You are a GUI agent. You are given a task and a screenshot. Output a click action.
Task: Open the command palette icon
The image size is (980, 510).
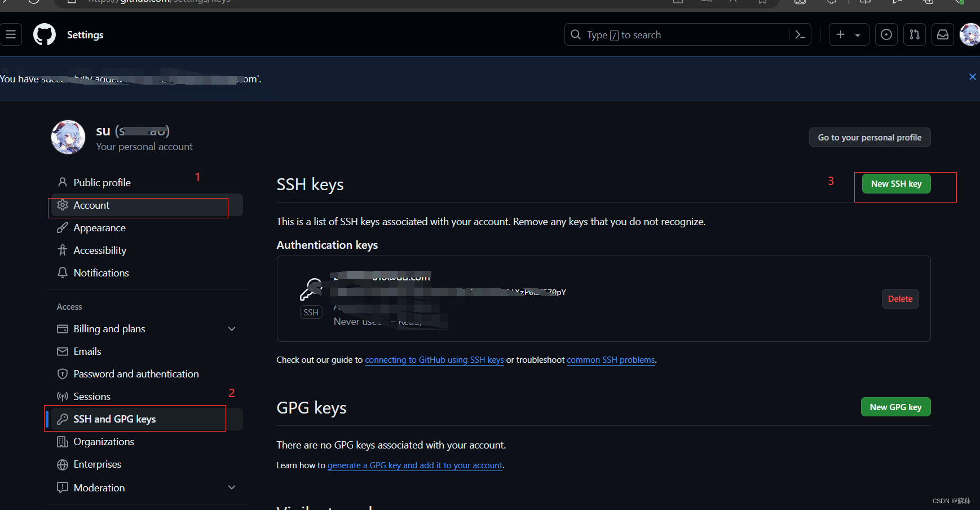click(x=800, y=35)
